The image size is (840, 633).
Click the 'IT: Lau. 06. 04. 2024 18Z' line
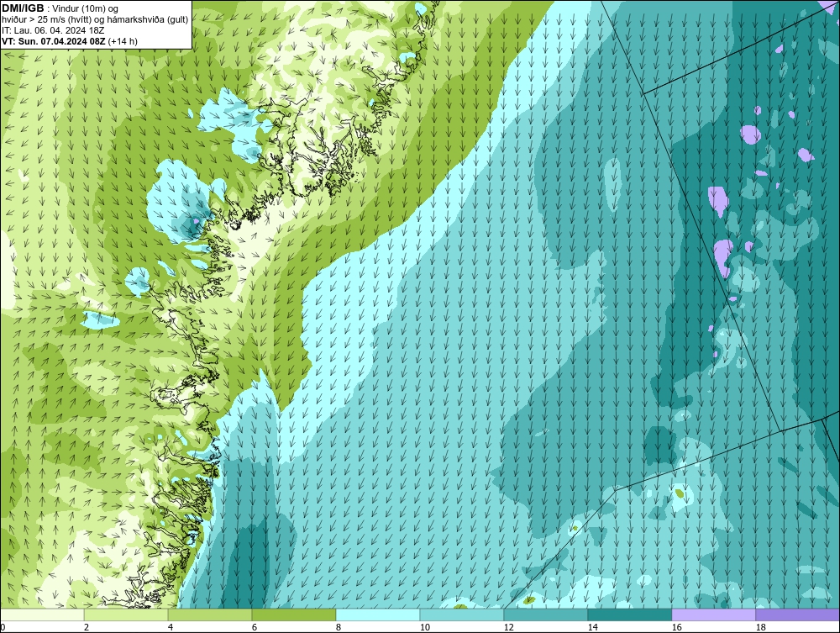[x=53, y=30]
